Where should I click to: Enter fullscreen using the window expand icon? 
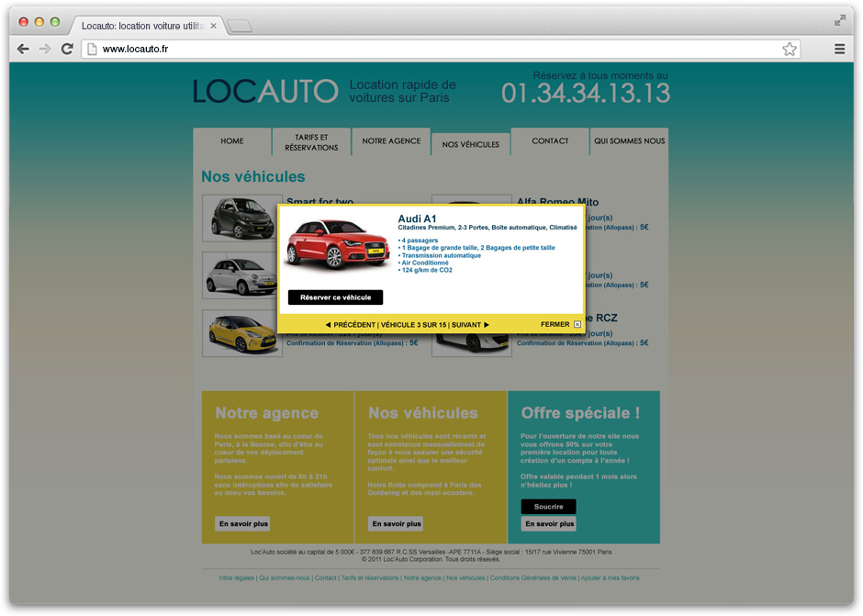point(839,20)
